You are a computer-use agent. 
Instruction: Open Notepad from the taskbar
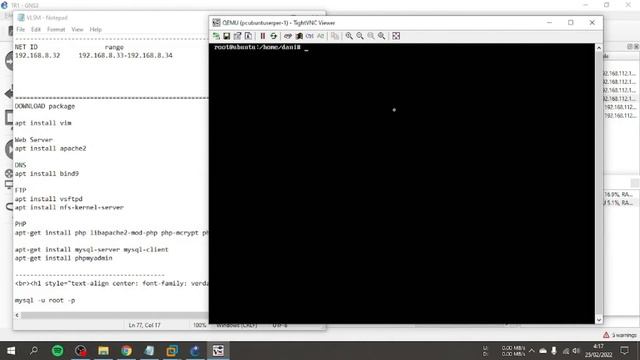[x=149, y=351]
